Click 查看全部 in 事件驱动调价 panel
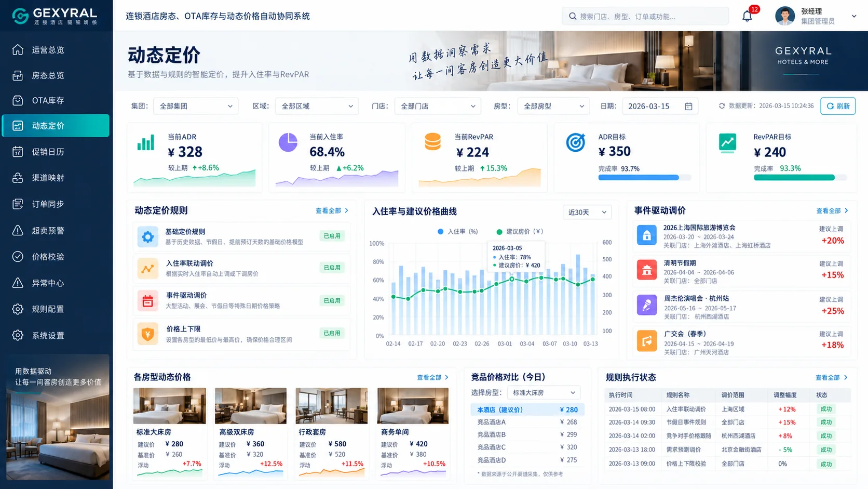The width and height of the screenshot is (868, 489). click(x=832, y=210)
